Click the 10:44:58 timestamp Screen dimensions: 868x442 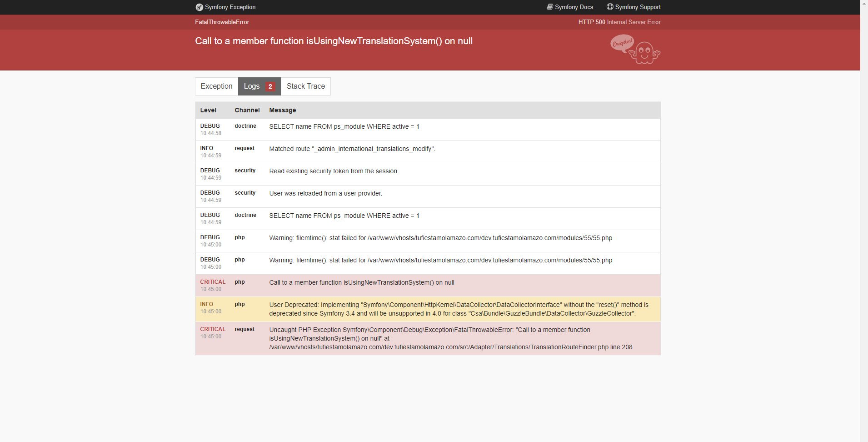211,133
